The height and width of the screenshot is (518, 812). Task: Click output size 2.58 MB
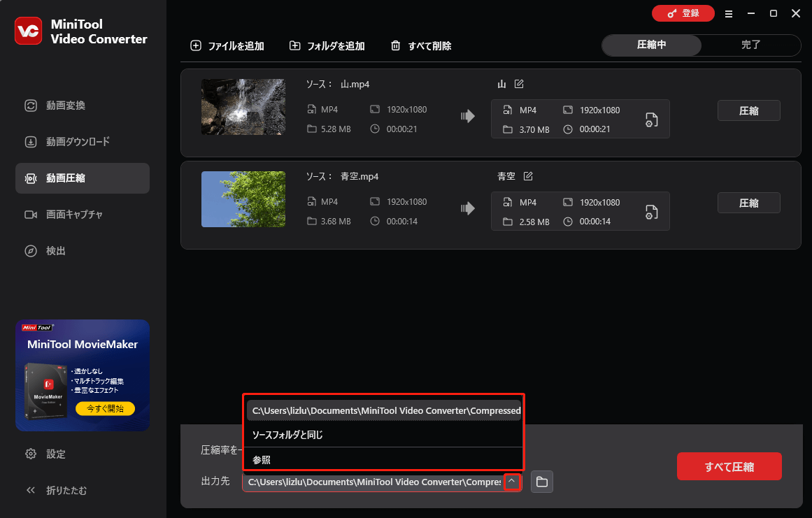[534, 222]
